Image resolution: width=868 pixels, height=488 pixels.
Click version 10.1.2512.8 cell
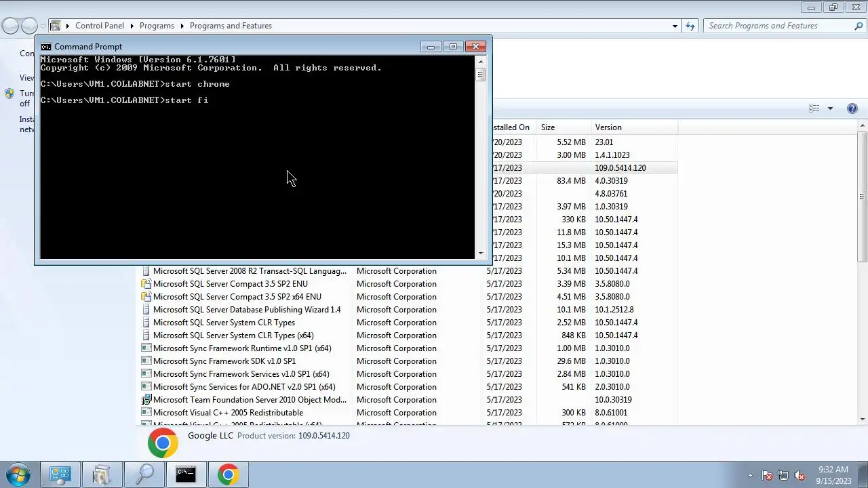[x=614, y=310]
